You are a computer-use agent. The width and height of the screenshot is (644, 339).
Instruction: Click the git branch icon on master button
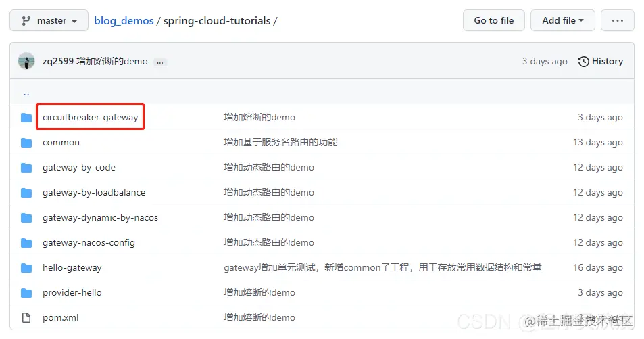click(x=26, y=20)
